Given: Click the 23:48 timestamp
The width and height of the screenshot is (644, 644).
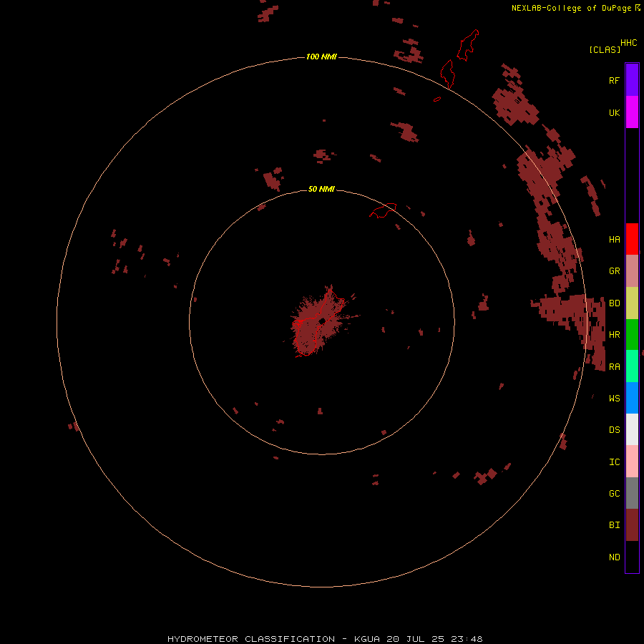Looking at the screenshot, I should click(467, 639).
